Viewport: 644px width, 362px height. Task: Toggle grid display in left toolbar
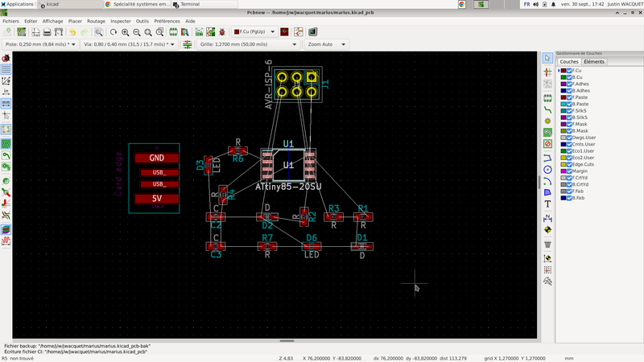[x=6, y=70]
